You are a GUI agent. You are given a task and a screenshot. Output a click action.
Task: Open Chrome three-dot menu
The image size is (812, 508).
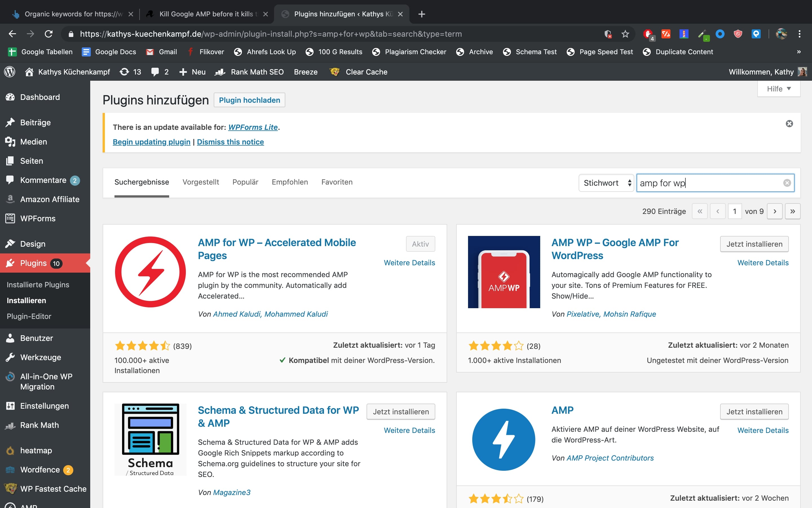point(800,34)
